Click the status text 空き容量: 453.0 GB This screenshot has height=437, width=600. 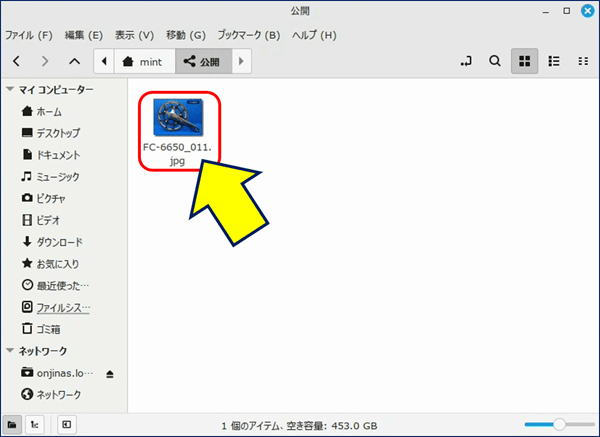332,426
